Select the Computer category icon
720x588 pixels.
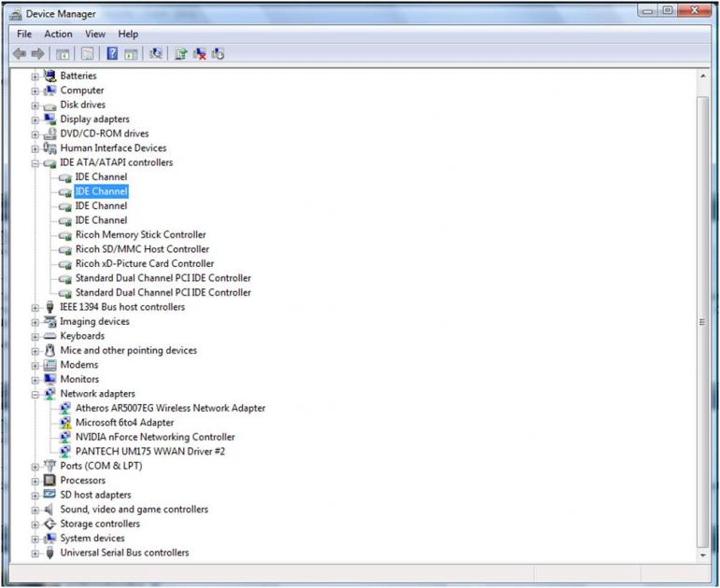pyautogui.click(x=49, y=90)
